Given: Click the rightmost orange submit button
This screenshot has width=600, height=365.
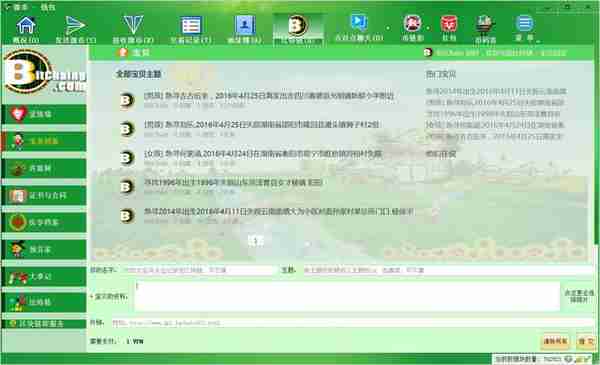Looking at the screenshot, I should pyautogui.click(x=585, y=341).
